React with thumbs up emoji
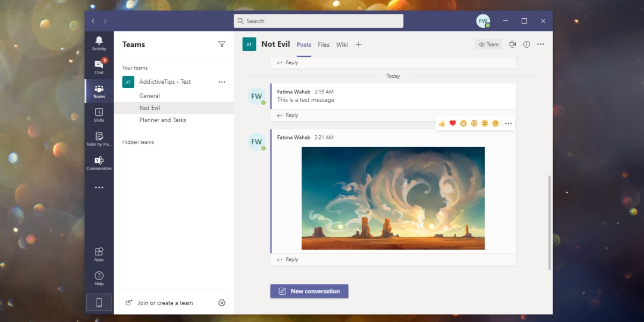Image resolution: width=644 pixels, height=322 pixels. 442,123
